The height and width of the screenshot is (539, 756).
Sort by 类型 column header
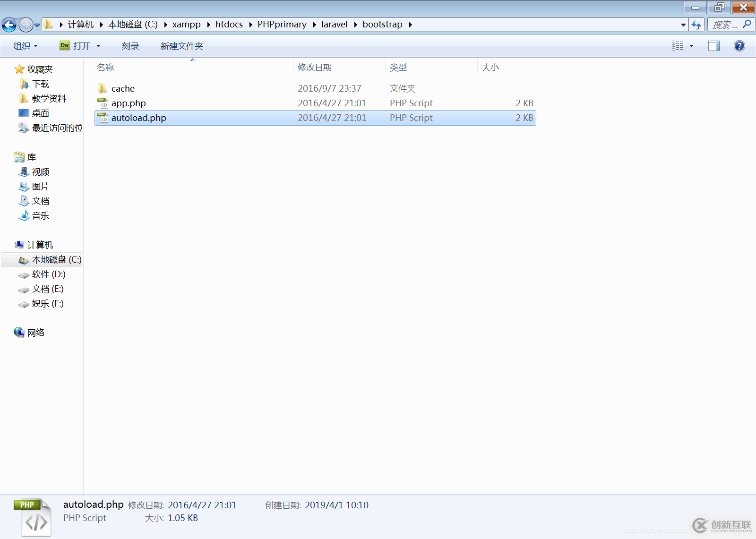[431, 67]
